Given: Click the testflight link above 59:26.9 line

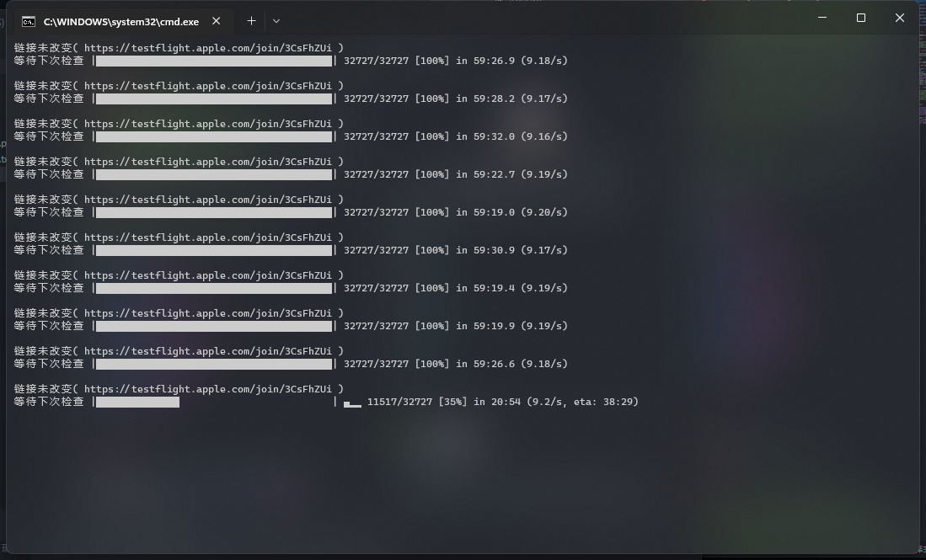Looking at the screenshot, I should click(x=208, y=48).
